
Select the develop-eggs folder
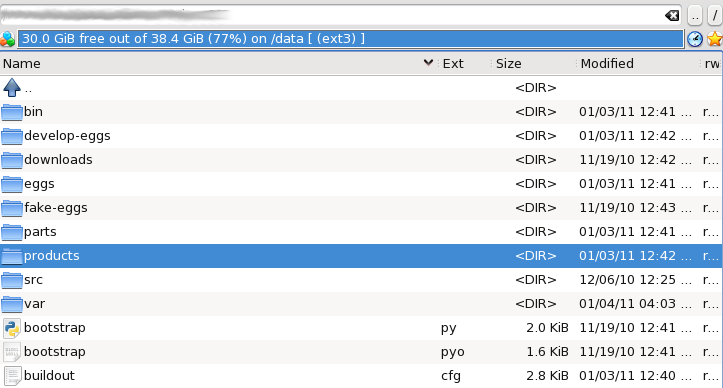pos(67,136)
